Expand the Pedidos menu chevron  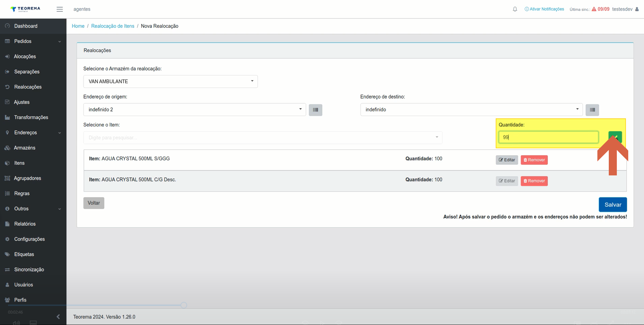[x=60, y=42]
